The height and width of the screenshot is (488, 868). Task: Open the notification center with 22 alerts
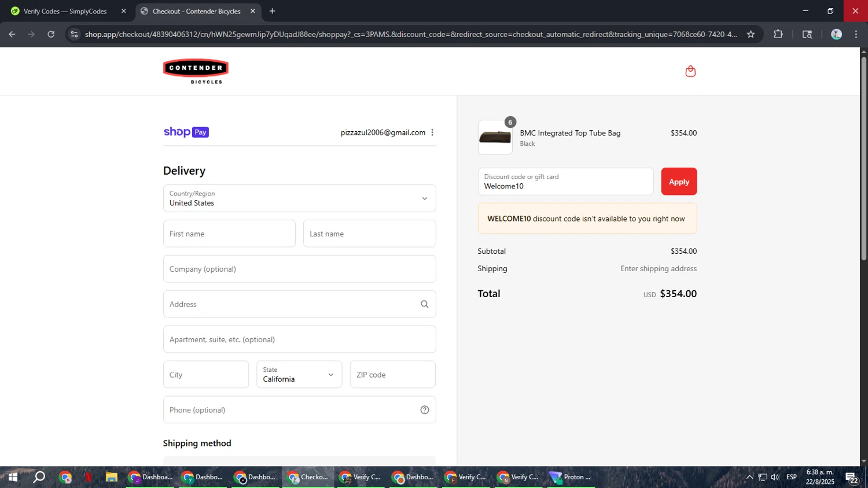point(852,478)
